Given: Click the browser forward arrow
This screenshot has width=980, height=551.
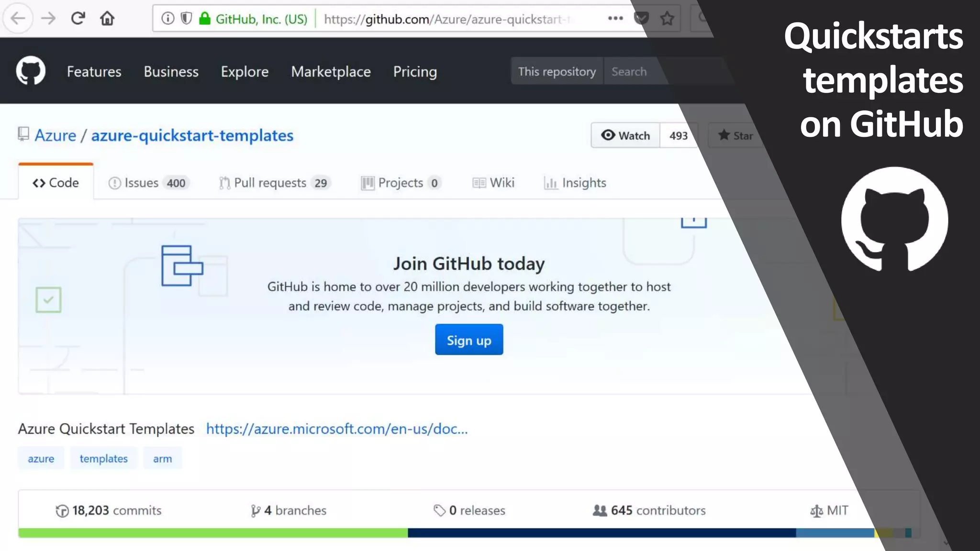Looking at the screenshot, I should point(48,19).
